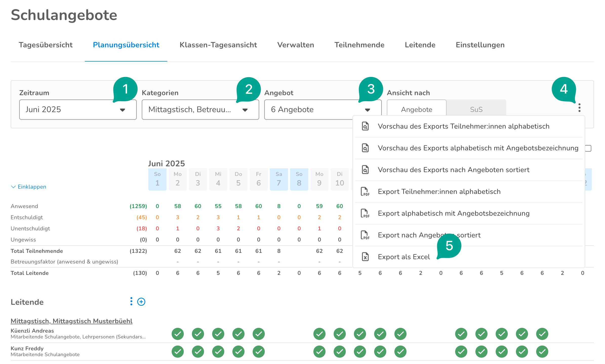Click the PDF icon for Export nach Angeboten sortiert

(365, 235)
